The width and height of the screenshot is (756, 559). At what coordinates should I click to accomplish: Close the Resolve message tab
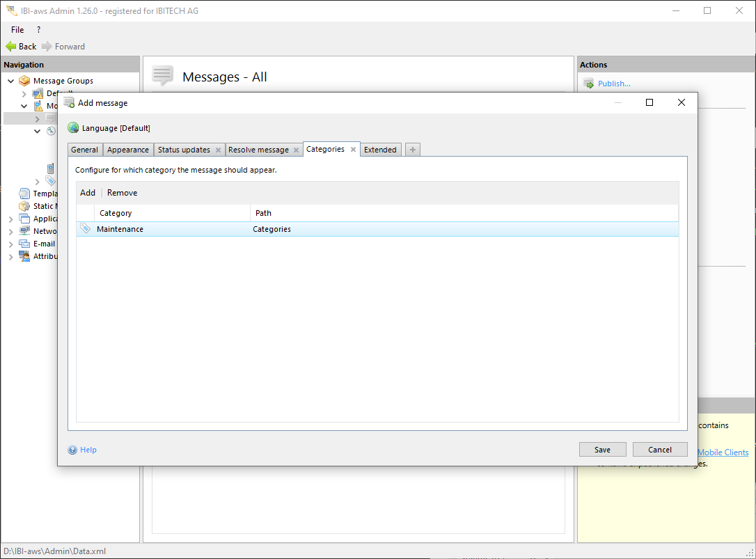point(296,150)
